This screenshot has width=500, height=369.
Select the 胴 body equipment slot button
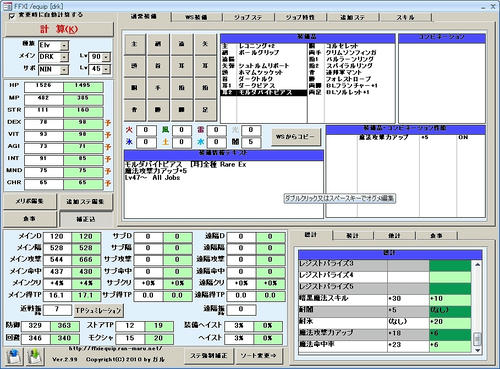tap(135, 88)
